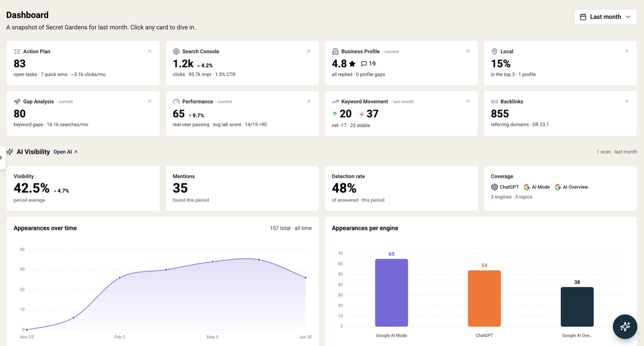Open the Last month date range dropdown
Screen dimensions: 644x346
pyautogui.click(x=605, y=17)
